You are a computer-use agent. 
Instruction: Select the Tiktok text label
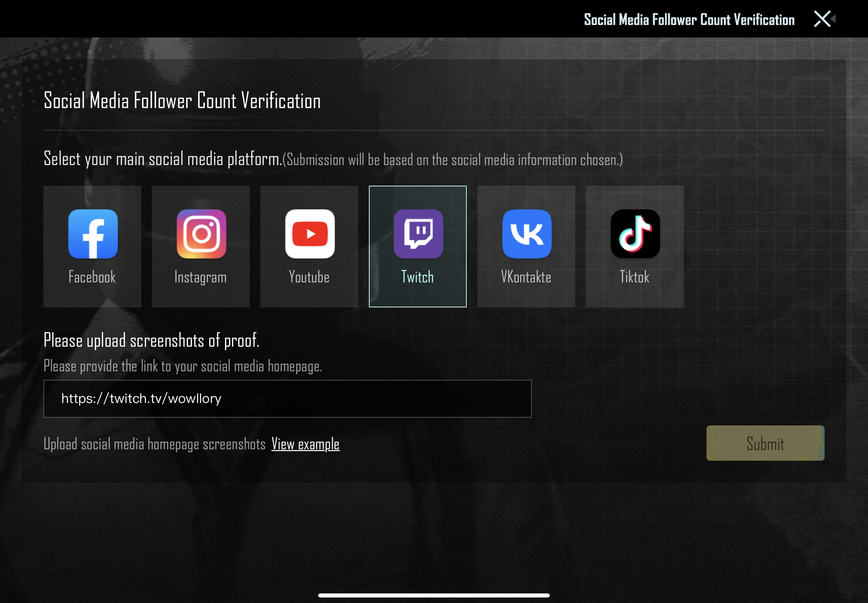point(634,277)
